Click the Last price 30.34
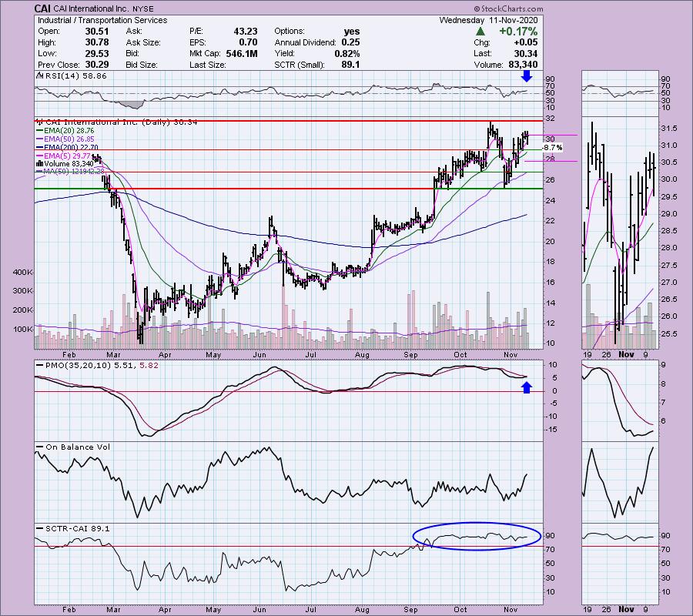This screenshot has width=693, height=616. tap(526, 53)
